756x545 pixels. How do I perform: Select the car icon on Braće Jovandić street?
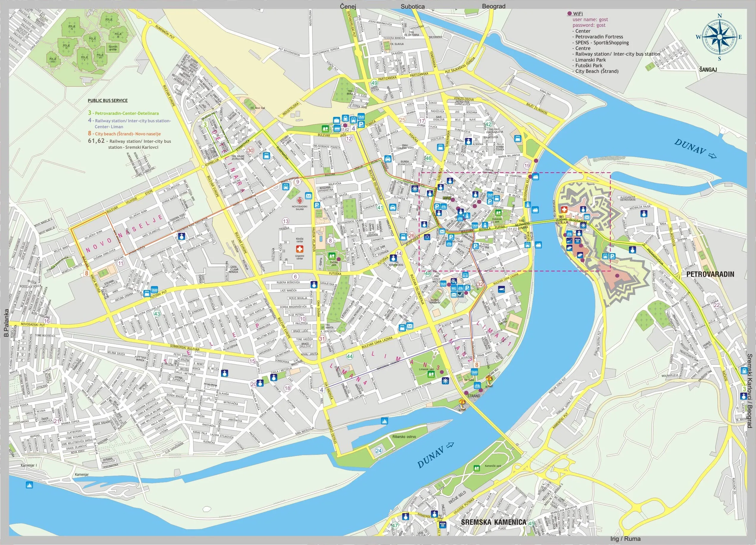[388, 158]
